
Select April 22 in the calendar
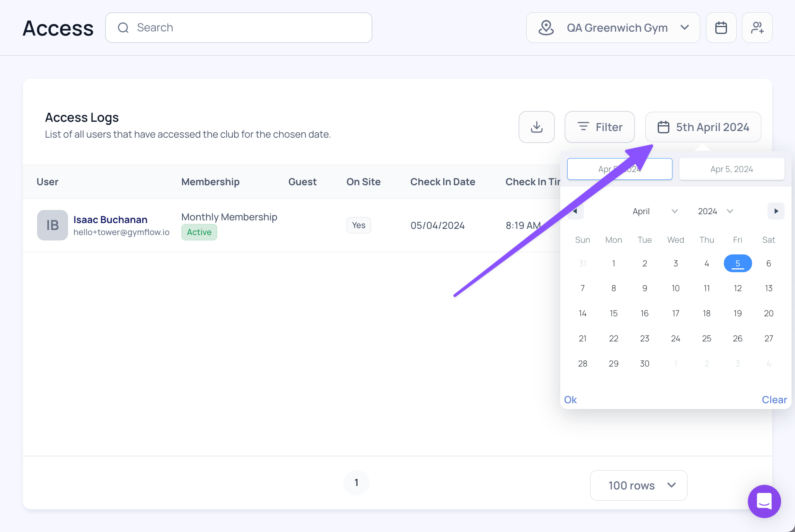pyautogui.click(x=614, y=338)
